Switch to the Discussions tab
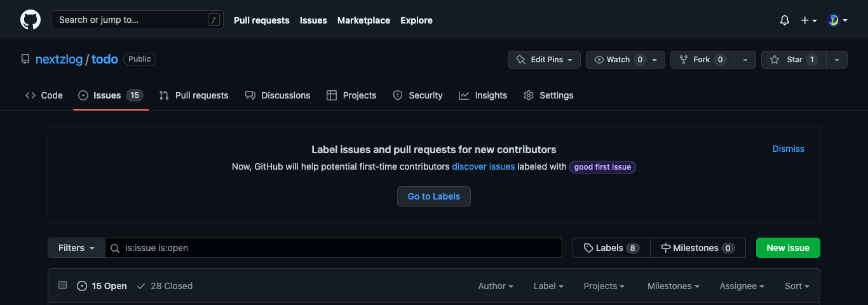Image resolution: width=868 pixels, height=305 pixels. click(x=278, y=95)
